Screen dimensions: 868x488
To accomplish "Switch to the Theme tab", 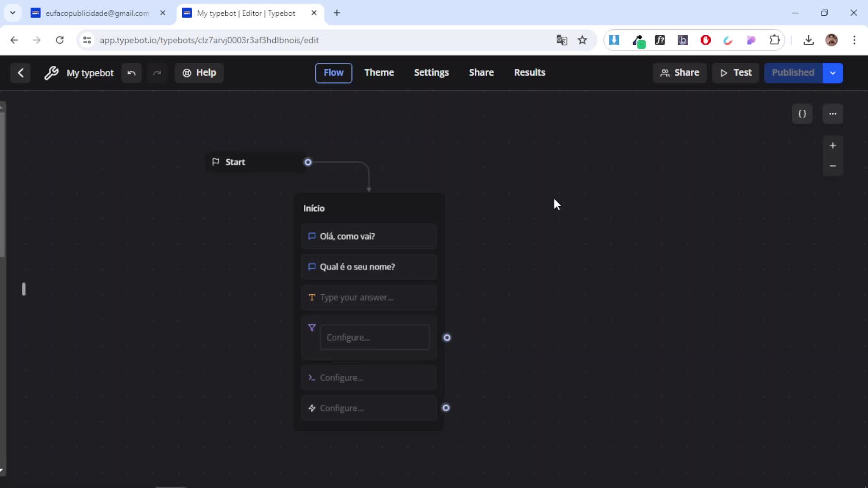I will pyautogui.click(x=379, y=73).
